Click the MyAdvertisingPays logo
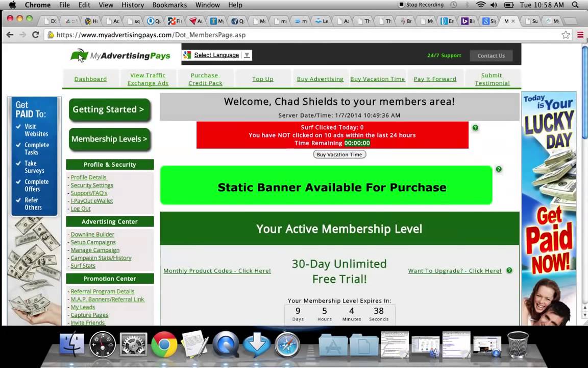 point(120,56)
